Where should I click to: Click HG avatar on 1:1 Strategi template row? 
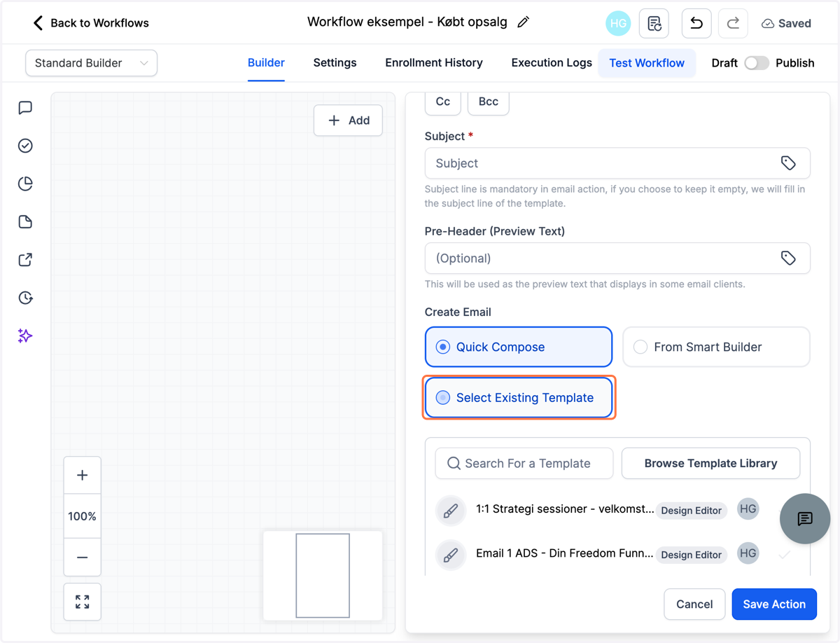click(748, 509)
